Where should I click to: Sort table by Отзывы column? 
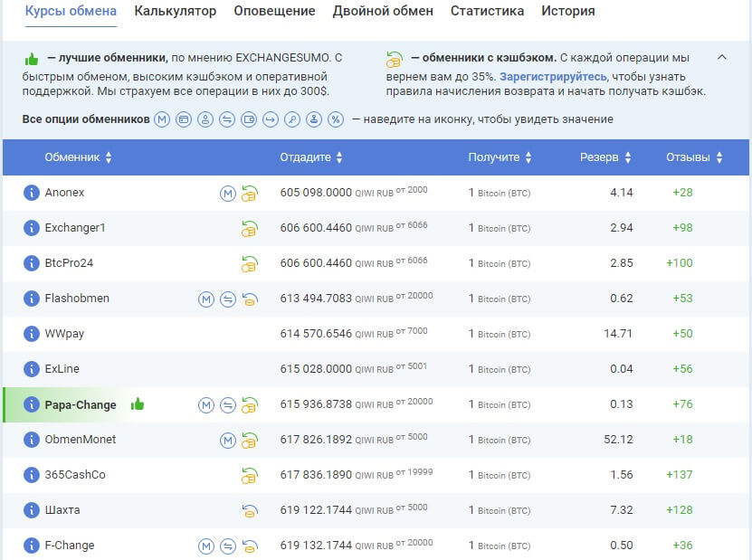tap(694, 157)
